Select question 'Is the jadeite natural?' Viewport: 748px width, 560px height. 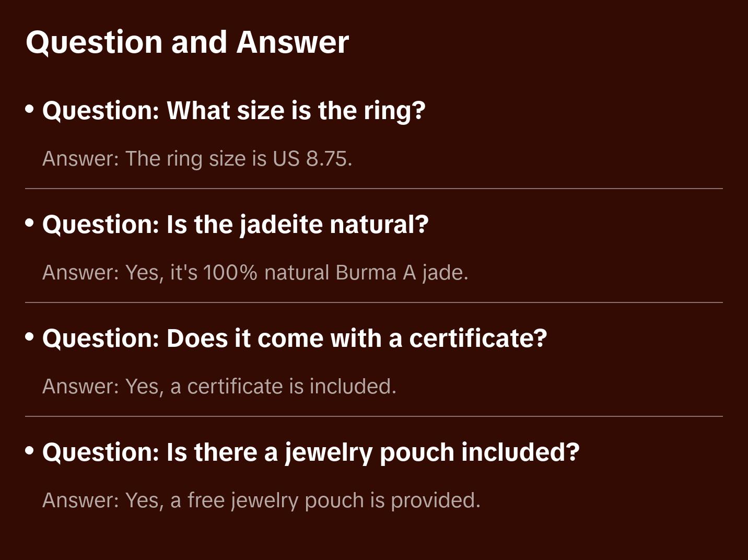[235, 225]
